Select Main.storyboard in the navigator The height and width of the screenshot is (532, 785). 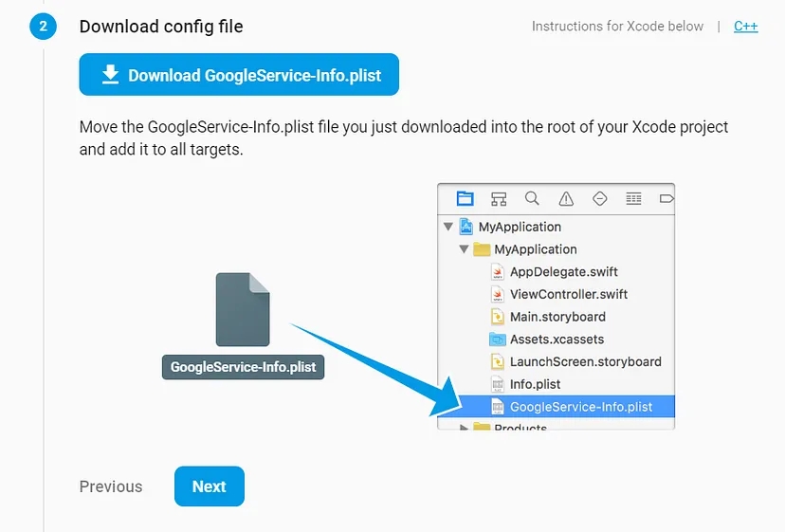tap(557, 317)
